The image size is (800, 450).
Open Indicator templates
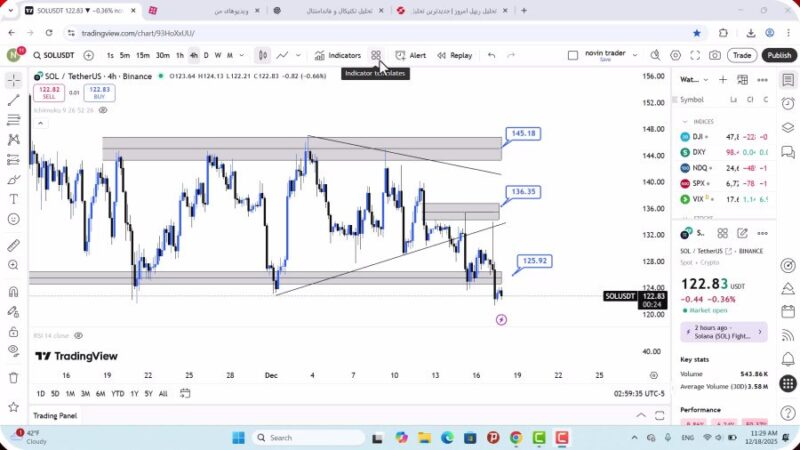(x=376, y=56)
